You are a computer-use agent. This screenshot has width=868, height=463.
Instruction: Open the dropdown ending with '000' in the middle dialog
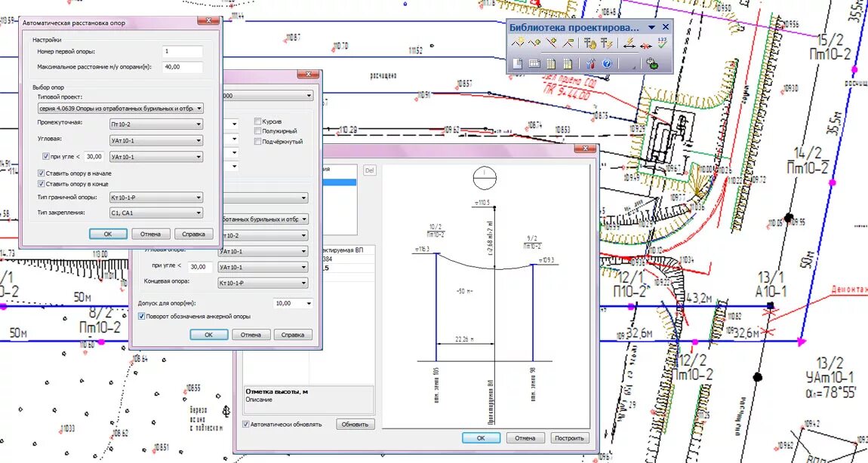(x=268, y=96)
